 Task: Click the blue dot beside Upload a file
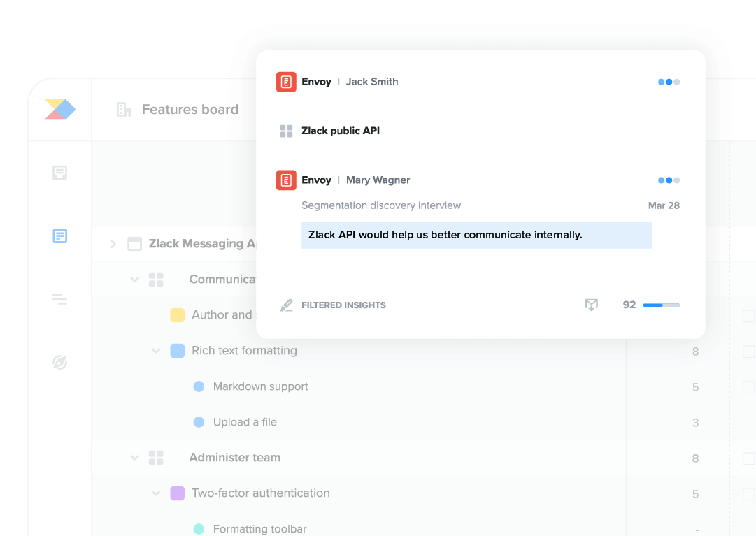point(199,422)
